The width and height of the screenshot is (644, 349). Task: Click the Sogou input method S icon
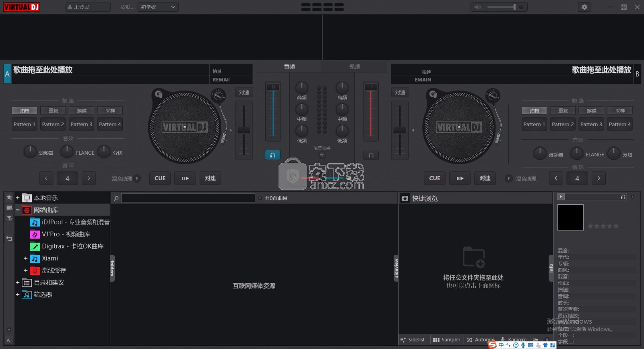492,345
